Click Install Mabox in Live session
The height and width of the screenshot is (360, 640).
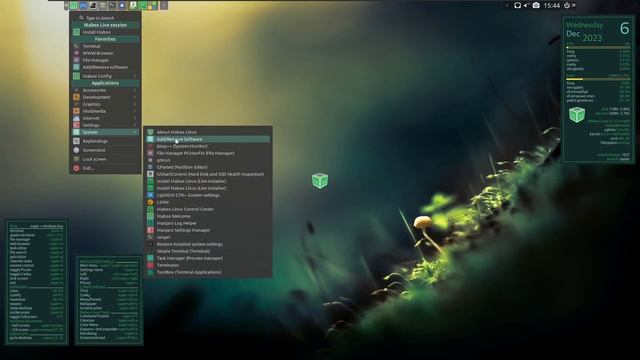click(105, 32)
